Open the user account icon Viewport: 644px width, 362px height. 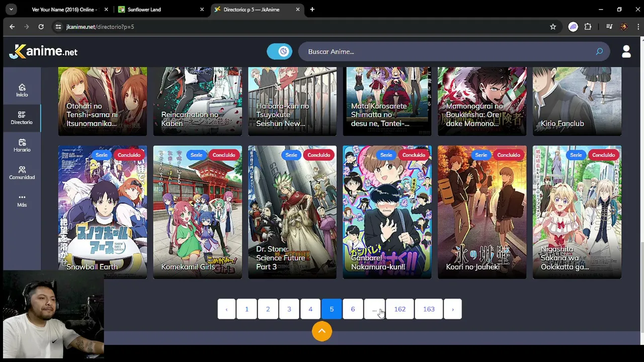tap(626, 51)
